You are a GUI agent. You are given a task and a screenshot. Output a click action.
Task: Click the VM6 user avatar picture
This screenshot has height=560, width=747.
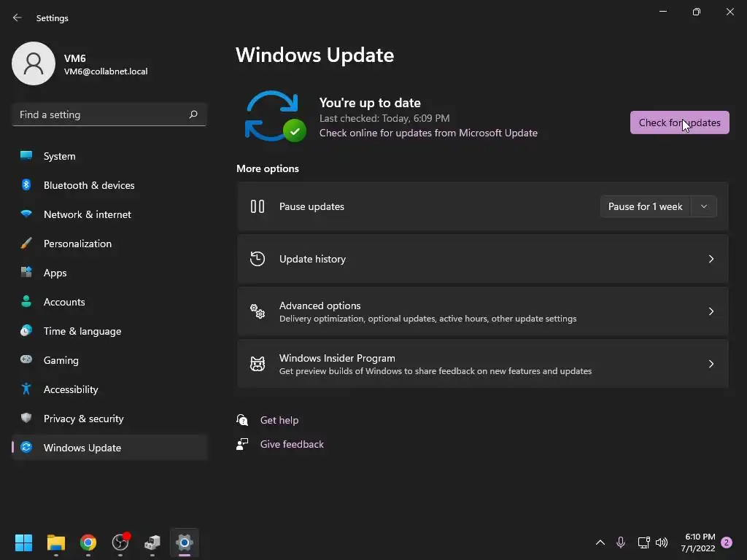pos(34,63)
